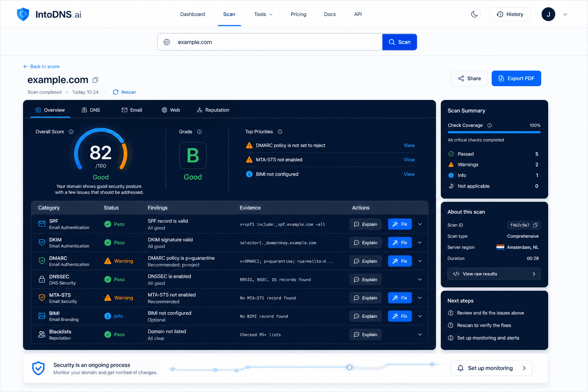Switch to the Email tab

pyautogui.click(x=132, y=110)
